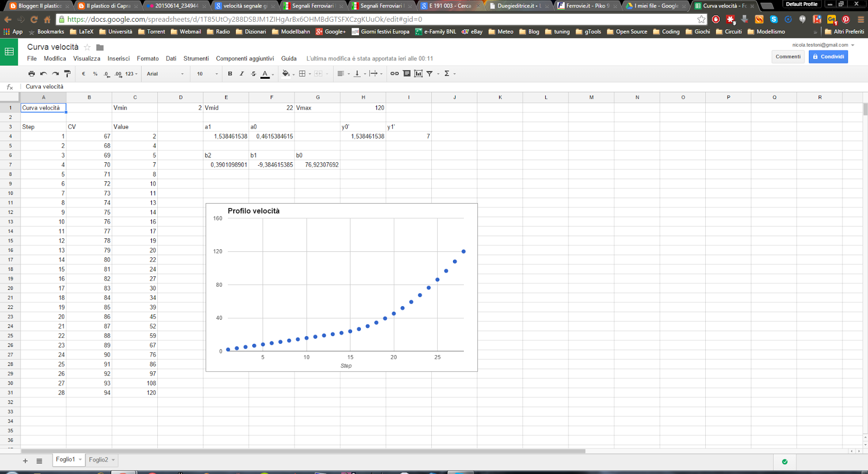Reload the page in the browser
Image resolution: width=868 pixels, height=474 pixels.
click(34, 20)
